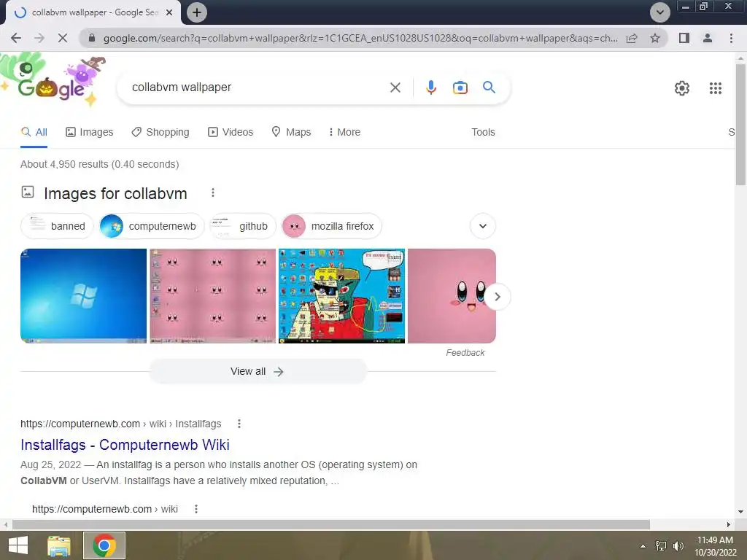747x560 pixels.
Task: Click the Feedback link under images
Action: pos(465,353)
